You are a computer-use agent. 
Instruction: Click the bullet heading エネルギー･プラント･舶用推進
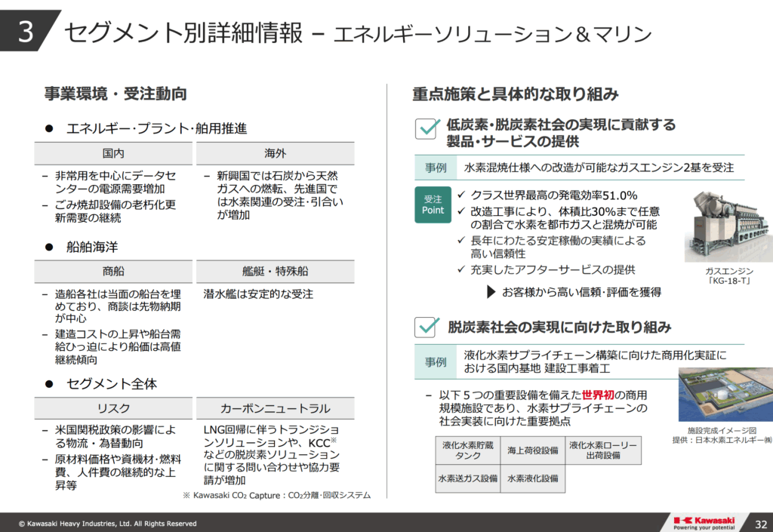coord(156,128)
